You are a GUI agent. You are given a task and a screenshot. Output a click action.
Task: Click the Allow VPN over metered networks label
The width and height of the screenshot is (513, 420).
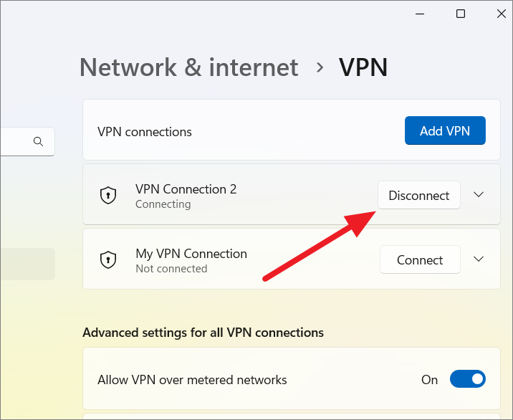[192, 380]
